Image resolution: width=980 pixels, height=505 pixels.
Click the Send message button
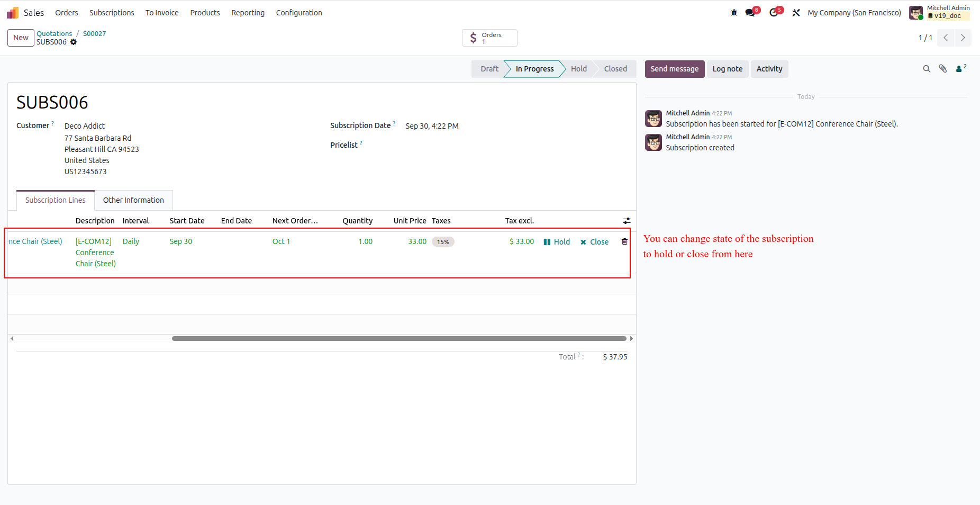[675, 69]
